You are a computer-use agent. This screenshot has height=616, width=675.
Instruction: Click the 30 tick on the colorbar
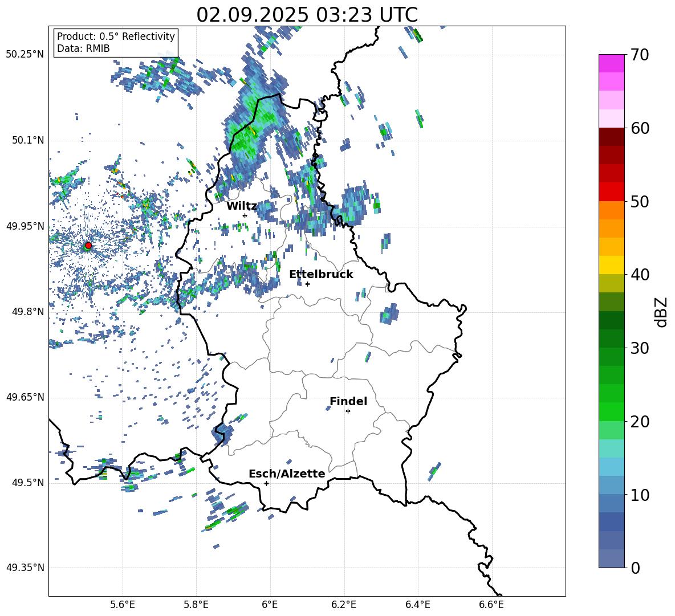click(x=640, y=348)
